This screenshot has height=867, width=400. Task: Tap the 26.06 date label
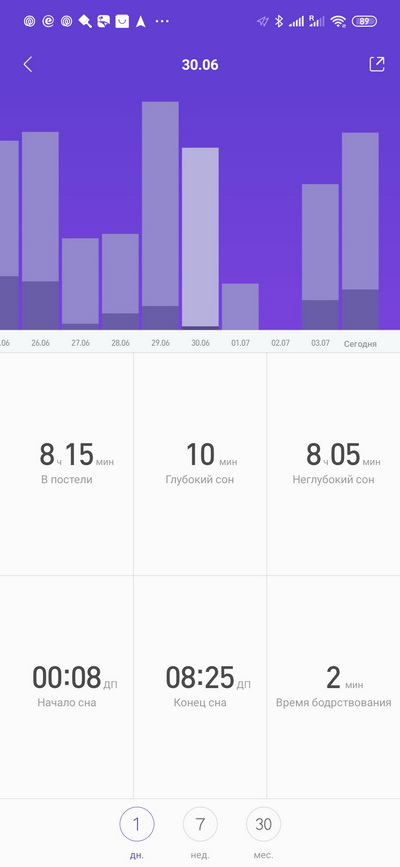pos(40,343)
